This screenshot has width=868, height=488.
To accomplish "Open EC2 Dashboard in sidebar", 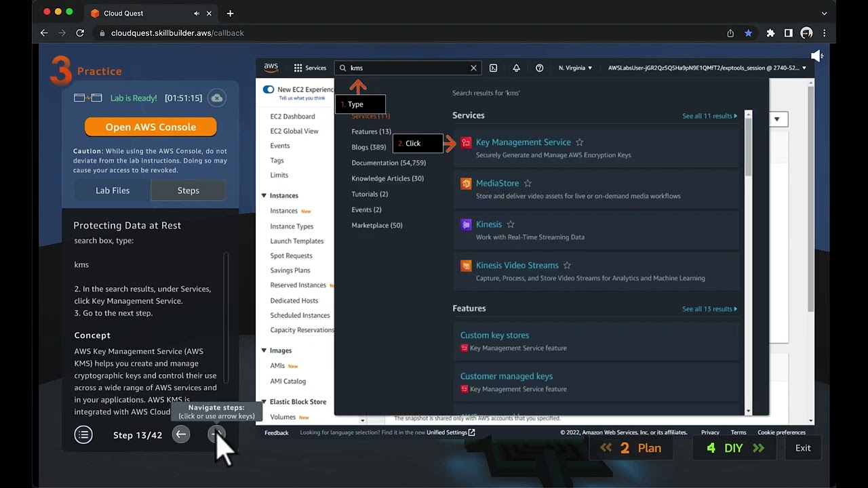I will (x=292, y=117).
